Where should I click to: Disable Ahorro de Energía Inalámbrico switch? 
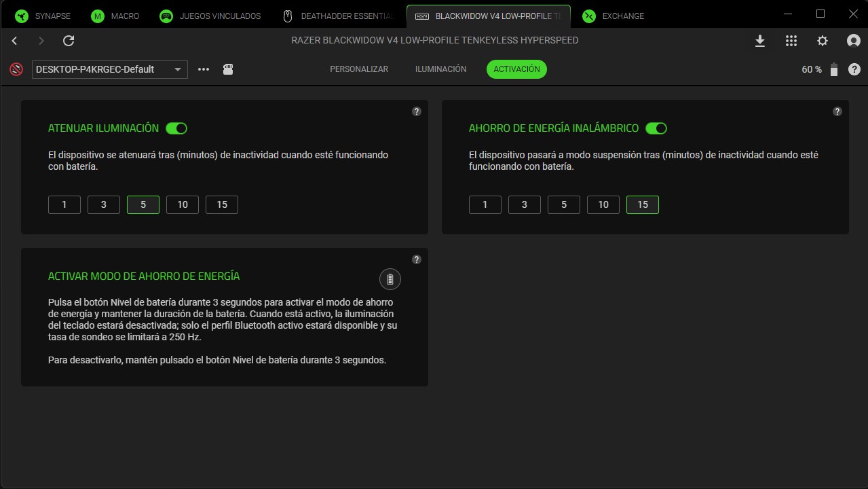point(656,128)
